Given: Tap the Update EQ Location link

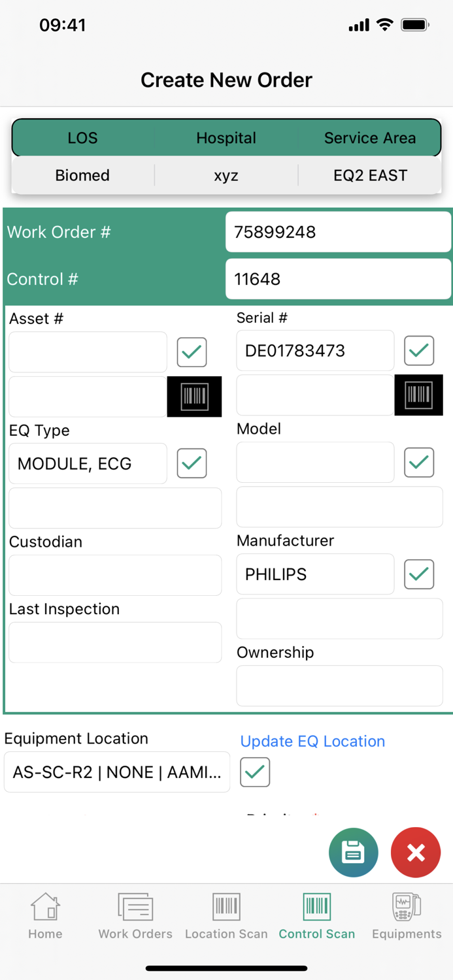Looking at the screenshot, I should pos(312,742).
